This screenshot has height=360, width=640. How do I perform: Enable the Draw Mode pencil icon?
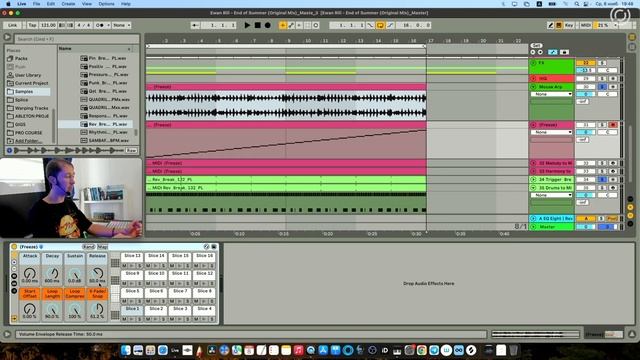551,25
